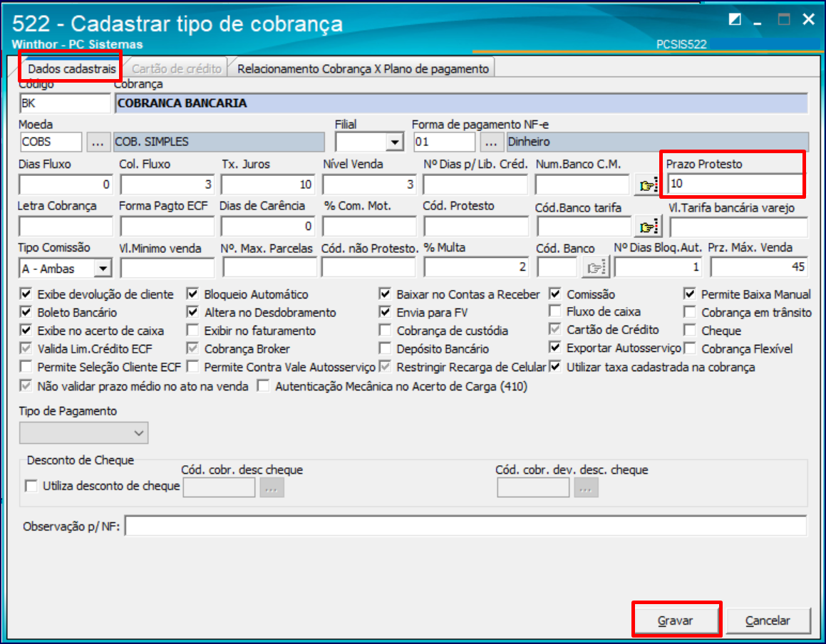Click the Observação p/ NF field
The height and width of the screenshot is (644, 826).
[465, 526]
